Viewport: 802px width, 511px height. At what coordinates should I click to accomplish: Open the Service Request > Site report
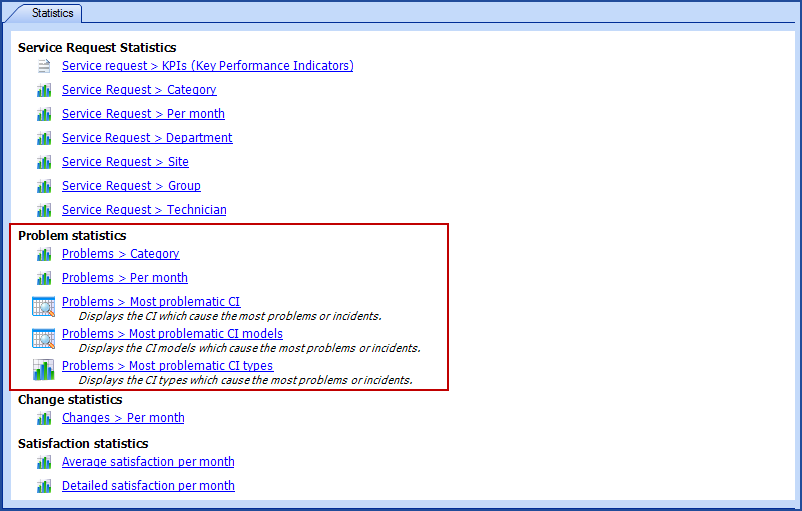pyautogui.click(x=125, y=162)
